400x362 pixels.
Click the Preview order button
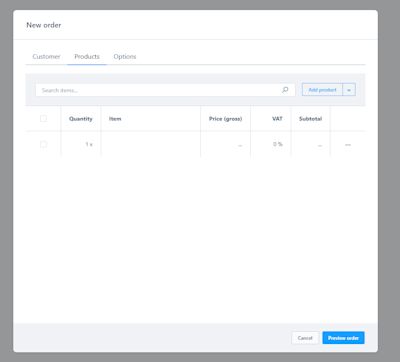343,338
